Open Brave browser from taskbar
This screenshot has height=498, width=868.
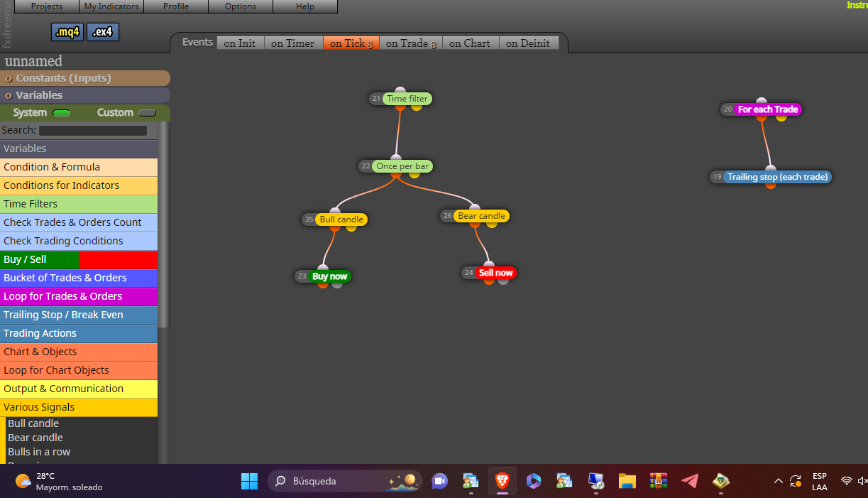click(x=502, y=481)
